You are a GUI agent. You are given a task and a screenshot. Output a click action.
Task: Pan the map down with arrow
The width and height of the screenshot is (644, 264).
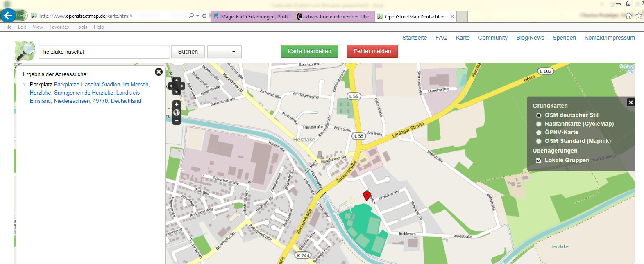(x=177, y=91)
